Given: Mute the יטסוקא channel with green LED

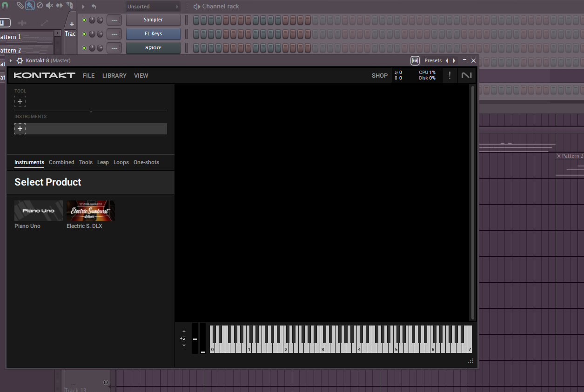Looking at the screenshot, I should (x=84, y=48).
